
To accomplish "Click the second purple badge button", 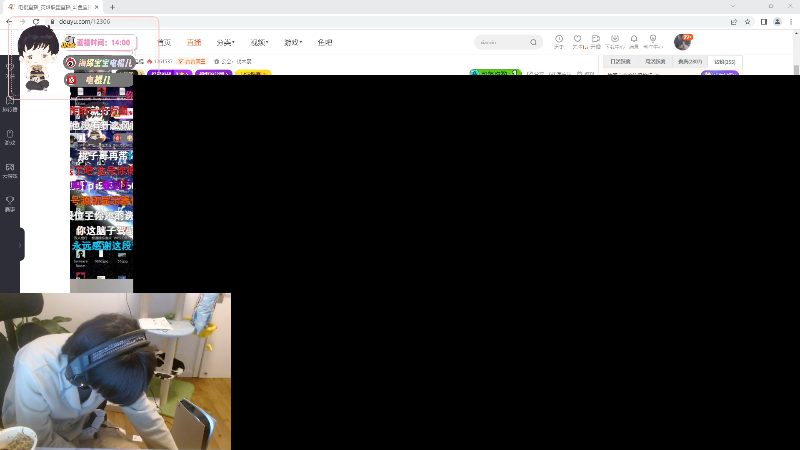I will pyautogui.click(x=213, y=73).
